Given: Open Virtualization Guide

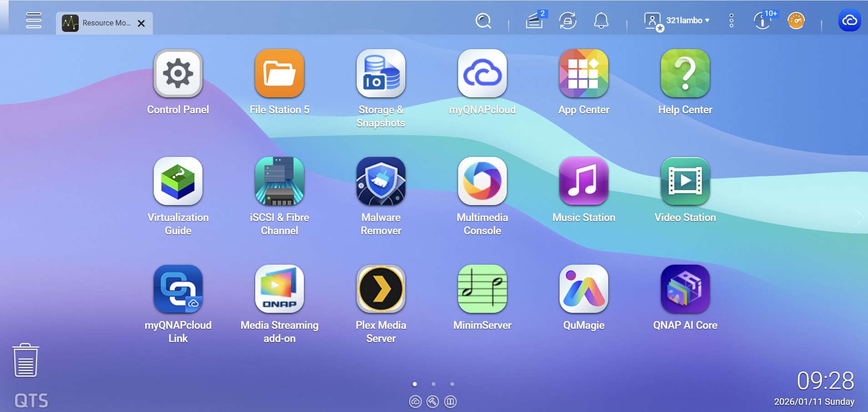Looking at the screenshot, I should click(178, 181).
